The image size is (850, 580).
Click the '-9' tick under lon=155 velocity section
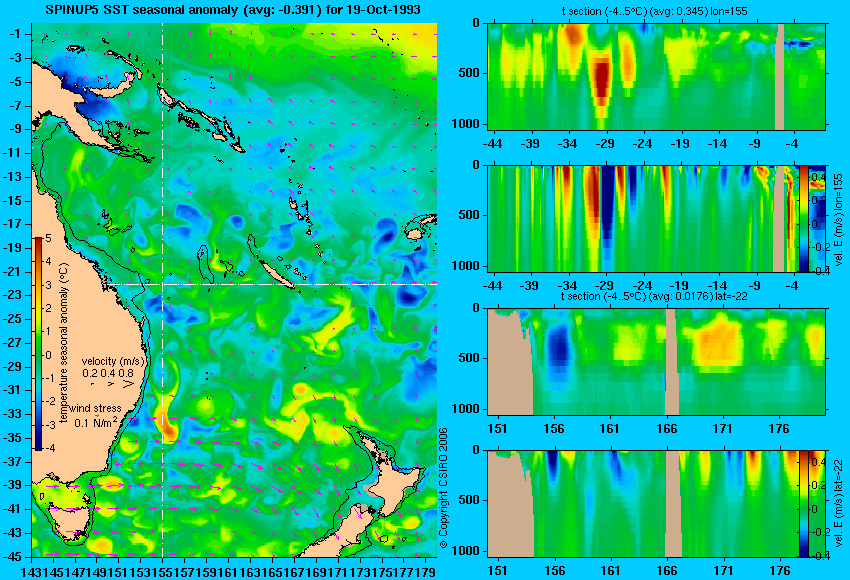click(756, 286)
